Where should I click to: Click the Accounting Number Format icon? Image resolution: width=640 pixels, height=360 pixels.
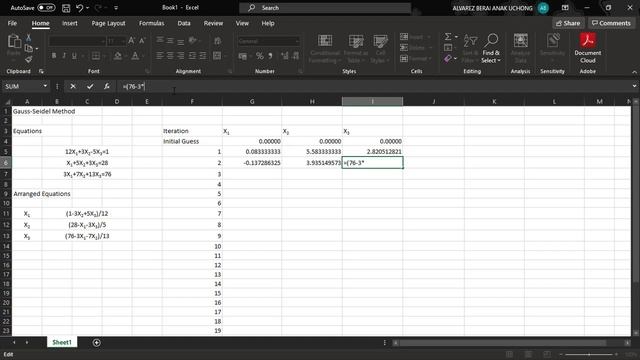[242, 56]
